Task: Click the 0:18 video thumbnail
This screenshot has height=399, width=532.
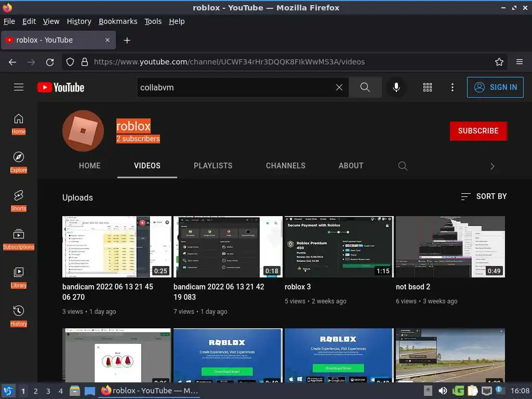Action: coord(228,247)
